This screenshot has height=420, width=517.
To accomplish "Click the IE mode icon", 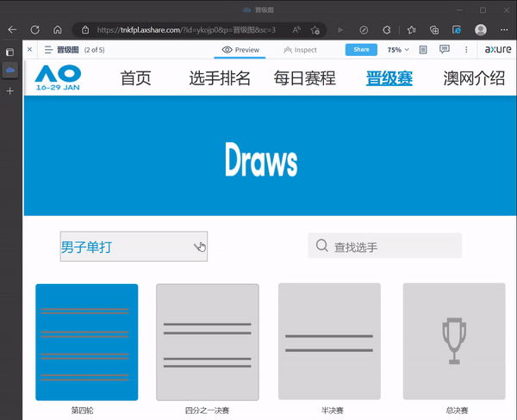I will pos(457,30).
